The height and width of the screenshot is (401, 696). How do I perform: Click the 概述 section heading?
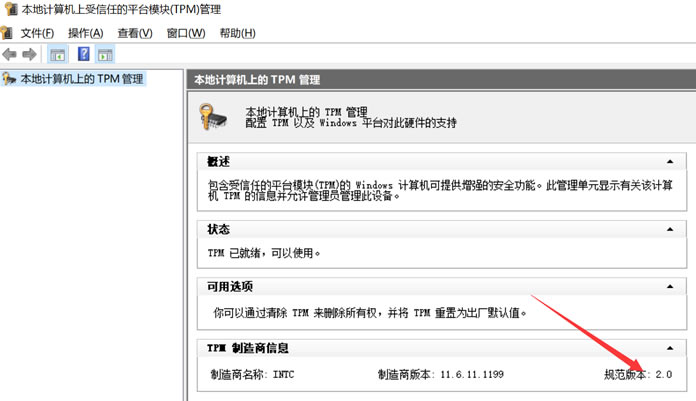[x=218, y=162]
